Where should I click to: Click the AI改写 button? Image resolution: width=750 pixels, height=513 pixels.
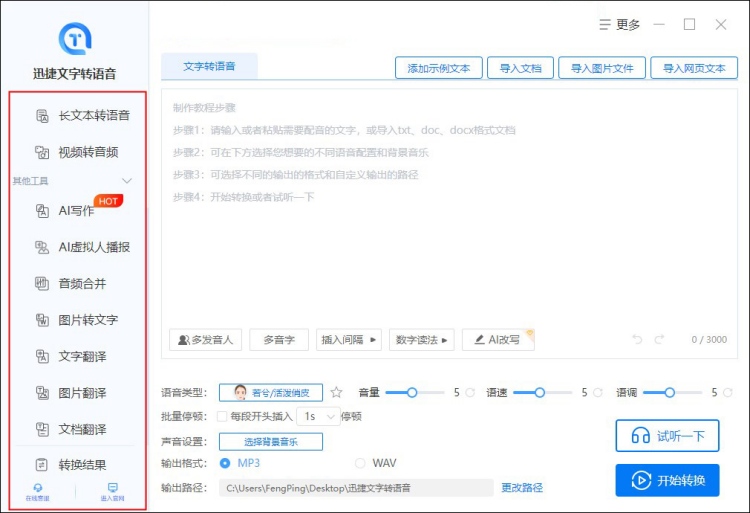pyautogui.click(x=498, y=340)
